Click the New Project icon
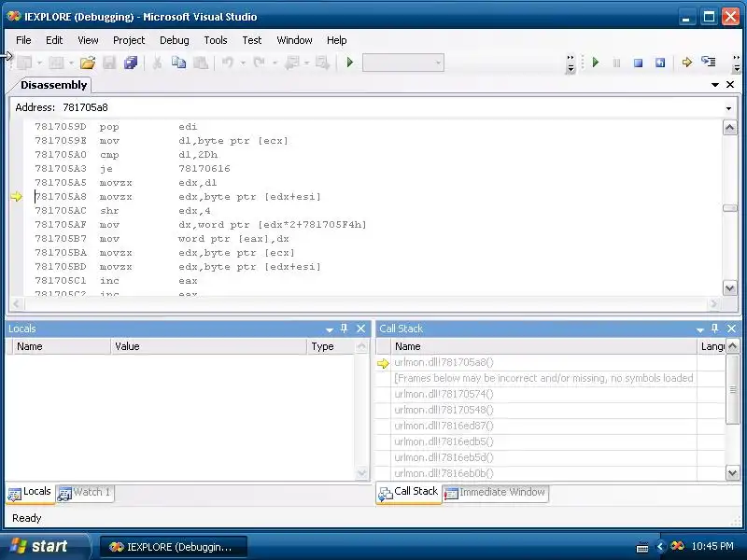This screenshot has height=560, width=747. tap(24, 63)
